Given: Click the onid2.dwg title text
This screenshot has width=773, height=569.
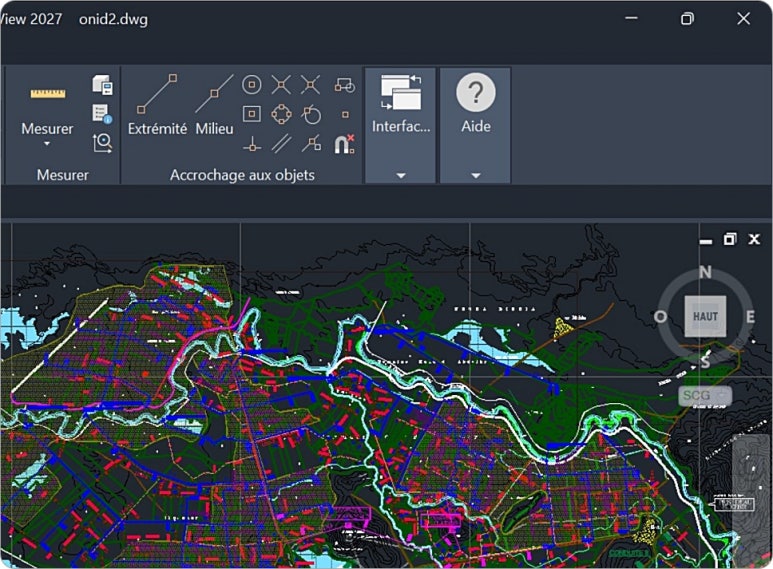Looking at the screenshot, I should coord(113,19).
